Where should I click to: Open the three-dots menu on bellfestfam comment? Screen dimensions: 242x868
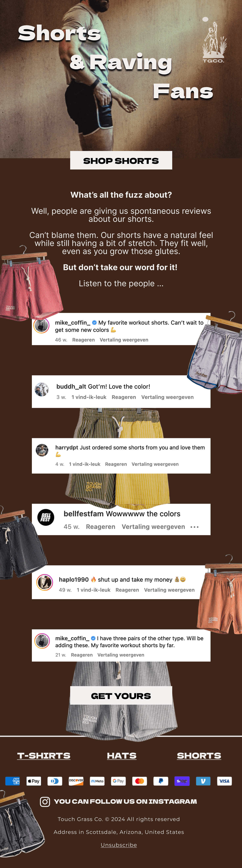tap(194, 527)
